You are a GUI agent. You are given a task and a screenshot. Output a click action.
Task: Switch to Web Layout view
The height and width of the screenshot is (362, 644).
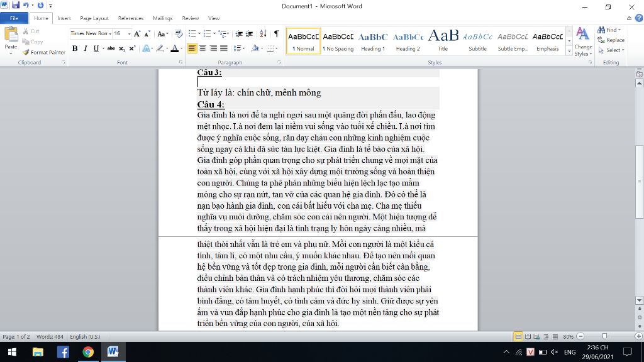tap(537, 337)
